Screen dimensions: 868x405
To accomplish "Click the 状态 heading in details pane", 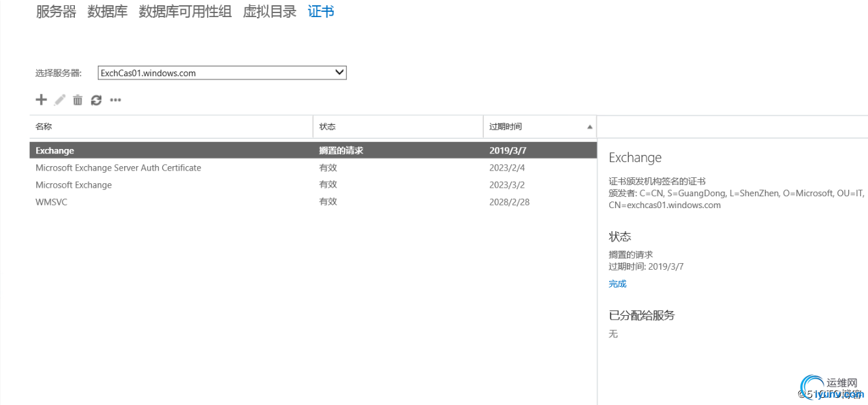I will [x=620, y=236].
